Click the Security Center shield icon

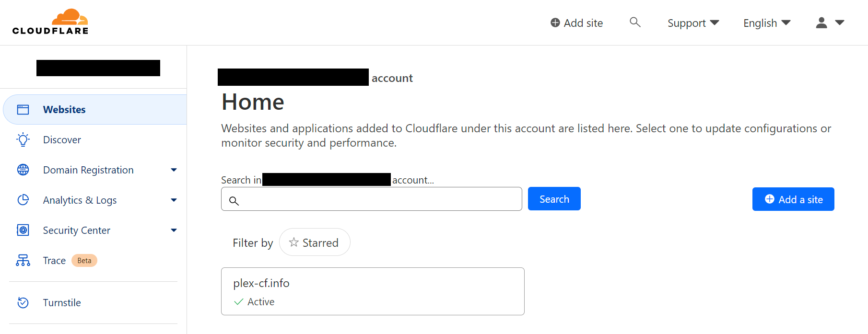pos(23,230)
